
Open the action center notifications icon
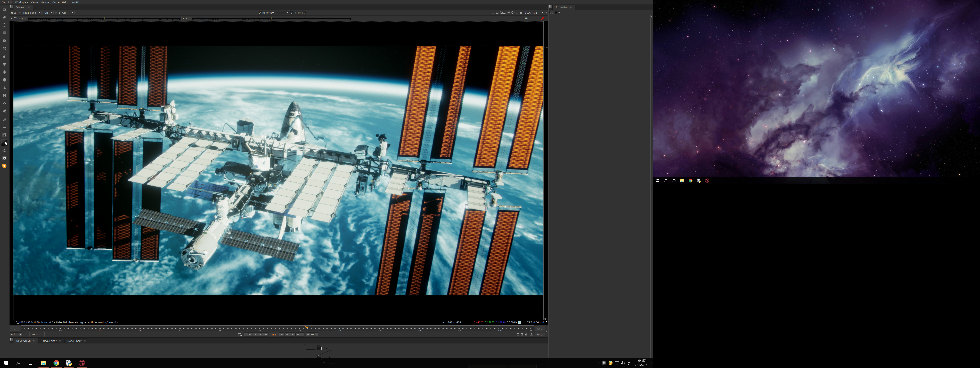pyautogui.click(x=629, y=363)
